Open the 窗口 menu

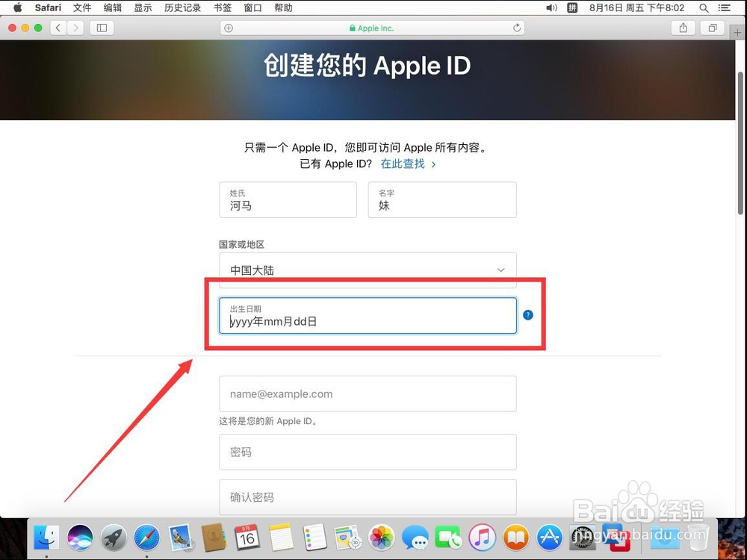point(252,7)
